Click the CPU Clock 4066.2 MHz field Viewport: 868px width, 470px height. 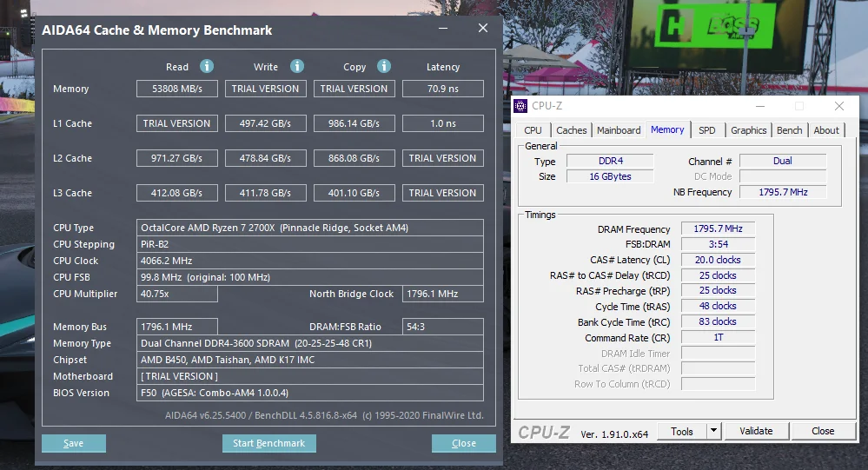click(x=310, y=261)
